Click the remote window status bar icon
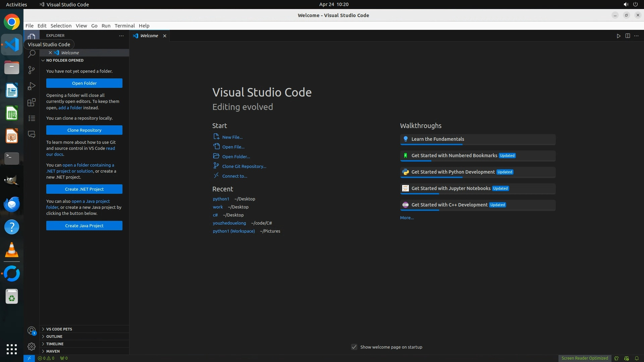 tap(29, 358)
